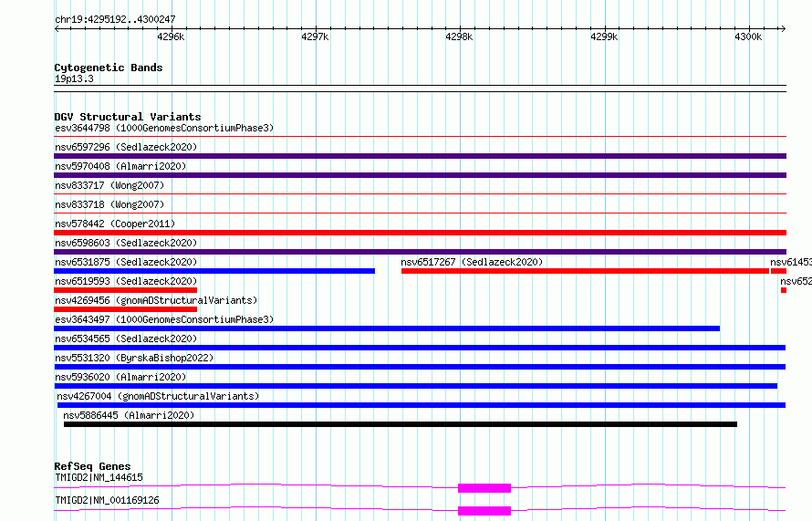Viewport: 812px width, 521px height.
Task: Click the right arrowhead of the ruler
Action: click(784, 28)
